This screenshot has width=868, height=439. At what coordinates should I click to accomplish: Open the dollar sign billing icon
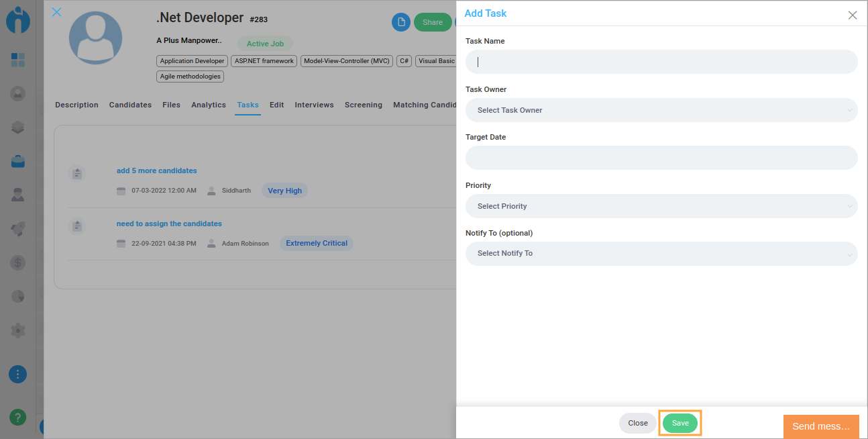pos(18,262)
